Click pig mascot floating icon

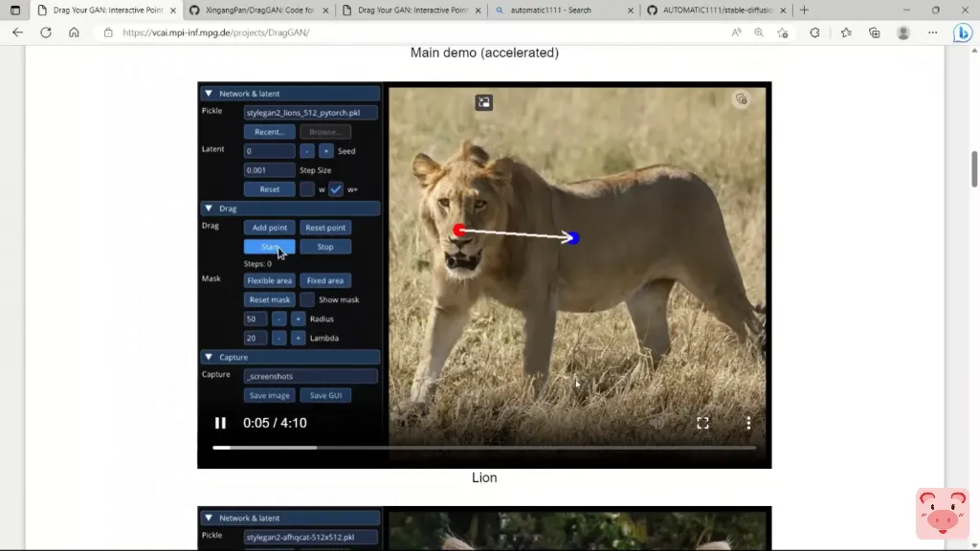pyautogui.click(x=943, y=514)
